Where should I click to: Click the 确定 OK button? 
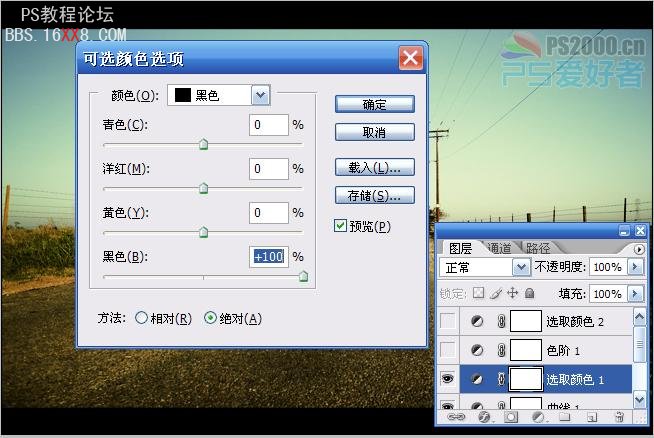point(375,104)
